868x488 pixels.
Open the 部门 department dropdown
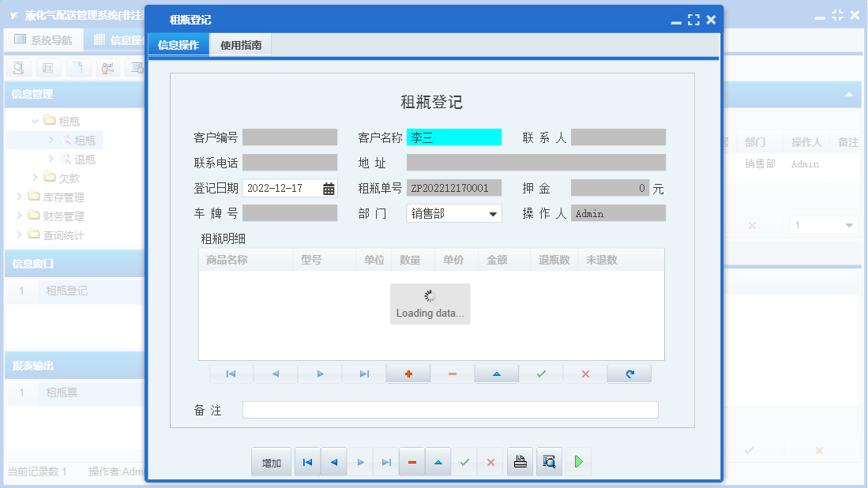[x=491, y=213]
